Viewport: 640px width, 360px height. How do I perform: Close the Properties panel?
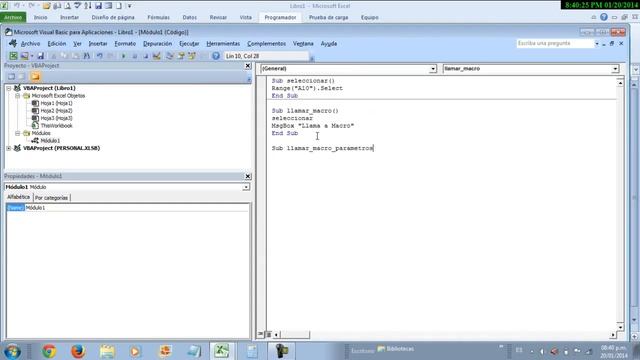coord(248,176)
